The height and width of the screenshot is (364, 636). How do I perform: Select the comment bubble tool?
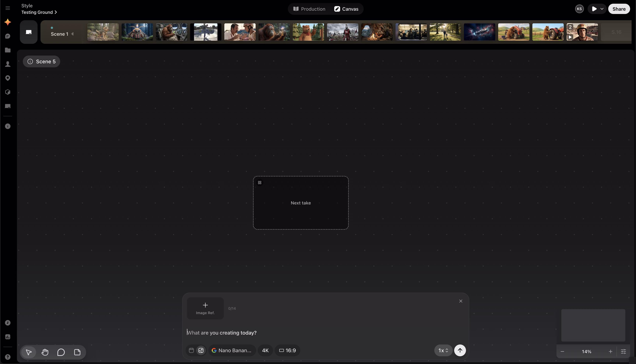[x=61, y=352]
